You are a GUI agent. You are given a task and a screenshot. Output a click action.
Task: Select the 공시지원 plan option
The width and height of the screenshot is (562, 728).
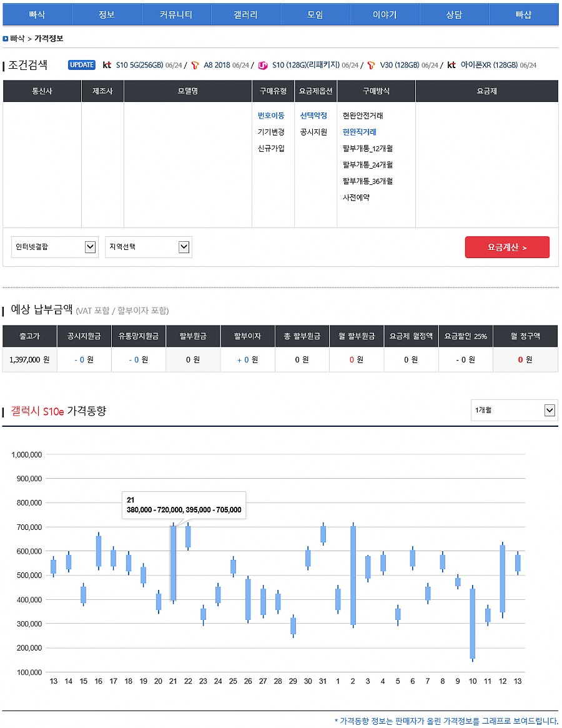tap(313, 132)
